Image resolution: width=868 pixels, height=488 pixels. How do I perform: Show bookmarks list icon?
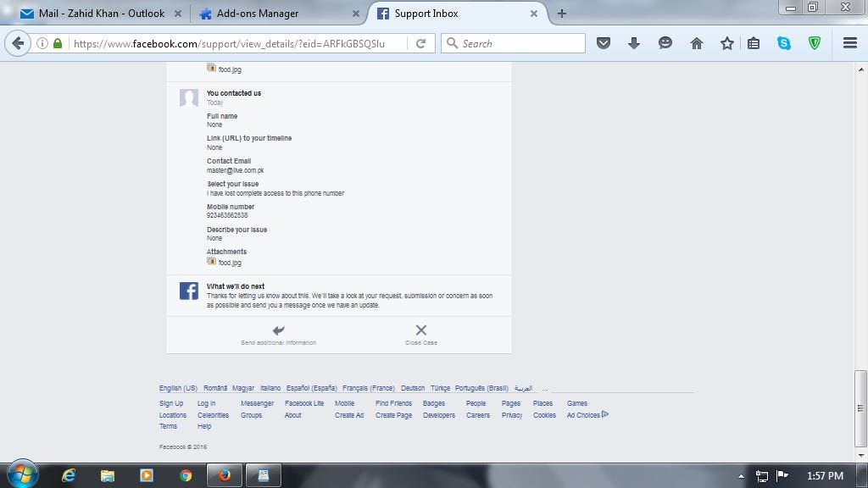[x=754, y=43]
